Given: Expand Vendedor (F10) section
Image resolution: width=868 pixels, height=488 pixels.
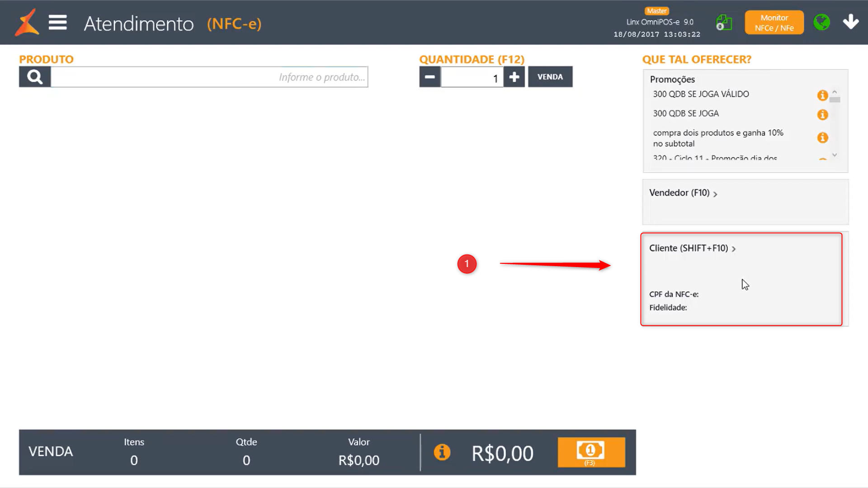Looking at the screenshot, I should click(683, 193).
